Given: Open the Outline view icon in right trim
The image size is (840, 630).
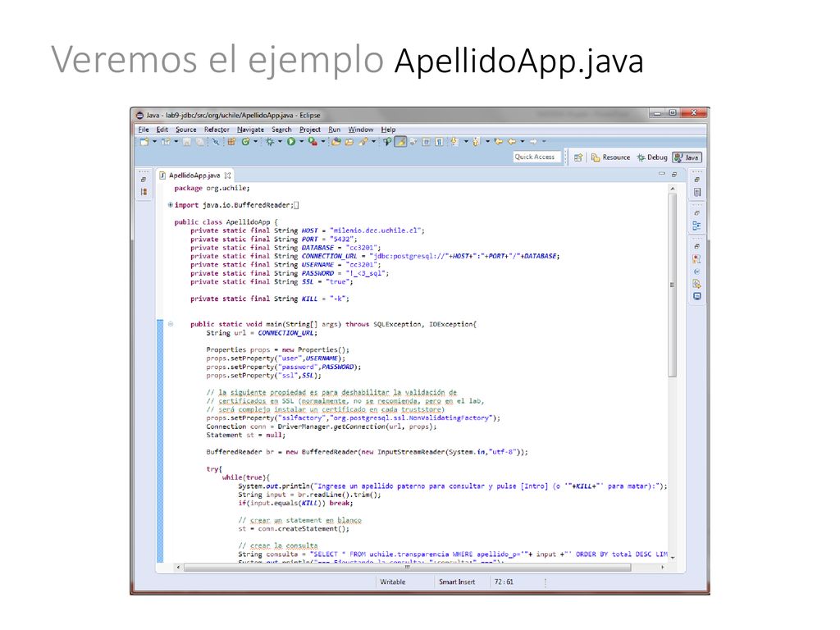Looking at the screenshot, I should [x=696, y=226].
